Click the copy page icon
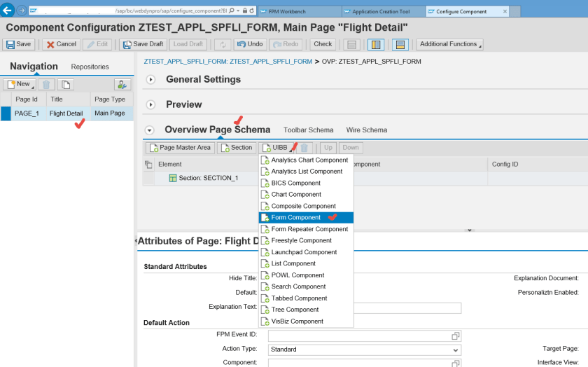Screen dimensions: 588x367 [x=66, y=85]
